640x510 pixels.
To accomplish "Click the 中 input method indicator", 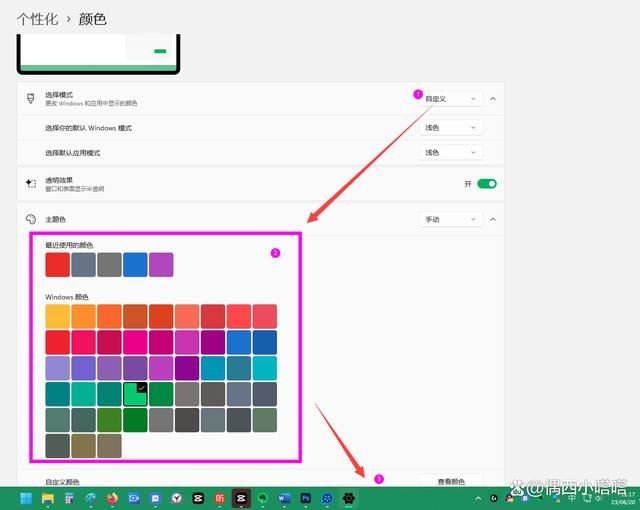I will (x=571, y=499).
